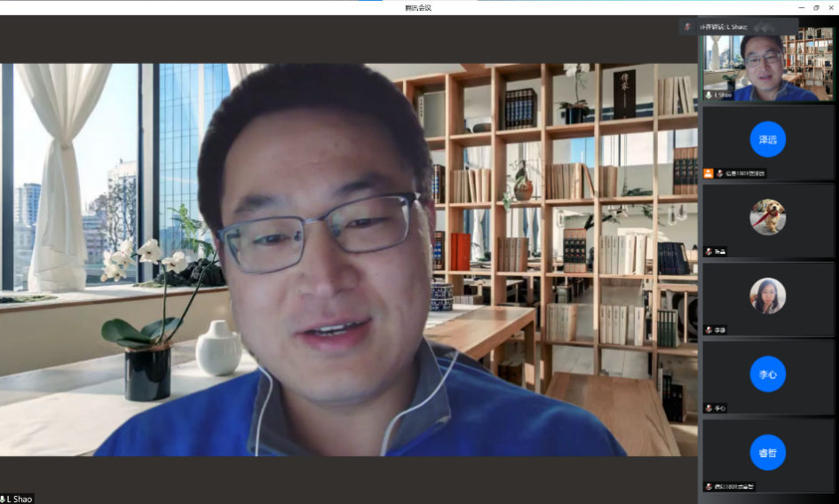Click the L Shao name label at bottom-left
This screenshot has width=839, height=504.
coord(21,499)
